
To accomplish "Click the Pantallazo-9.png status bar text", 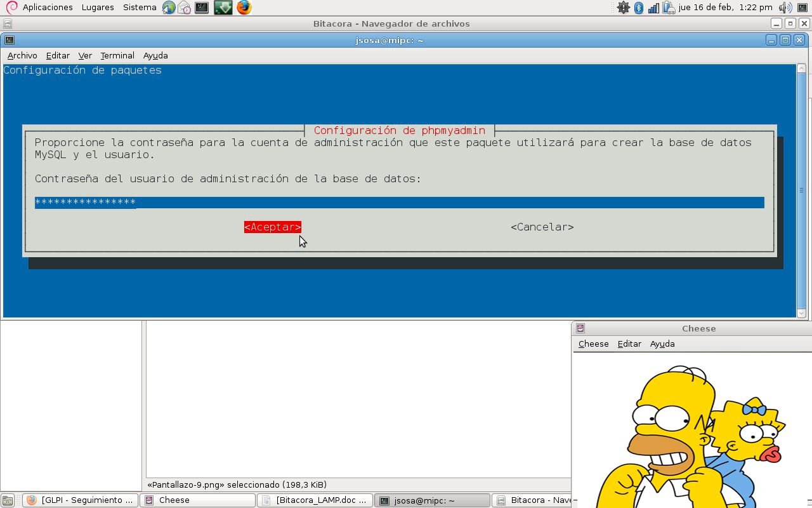I will coord(237,485).
